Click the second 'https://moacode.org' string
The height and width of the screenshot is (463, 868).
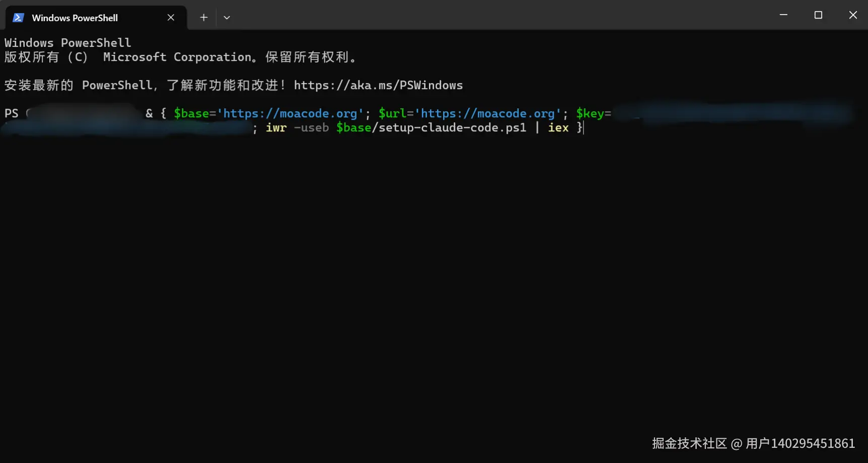[x=487, y=114]
